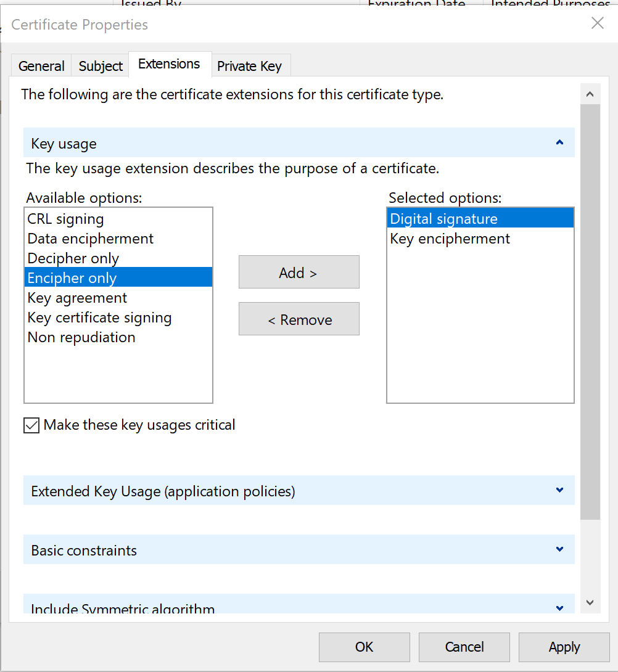Click the Apply button
This screenshot has width=618, height=672.
pyautogui.click(x=563, y=647)
